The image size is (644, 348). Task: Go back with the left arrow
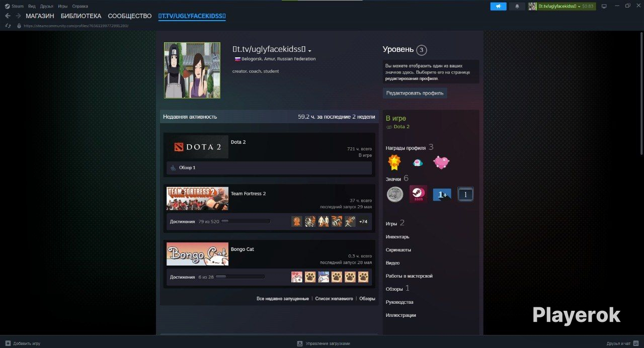pyautogui.click(x=8, y=16)
